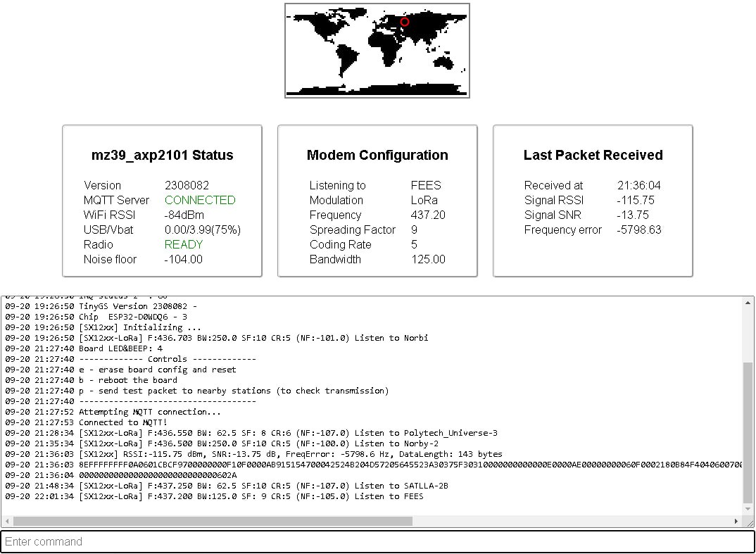
Task: Click the log console horizontal scrollbar thumb
Action: 213,522
